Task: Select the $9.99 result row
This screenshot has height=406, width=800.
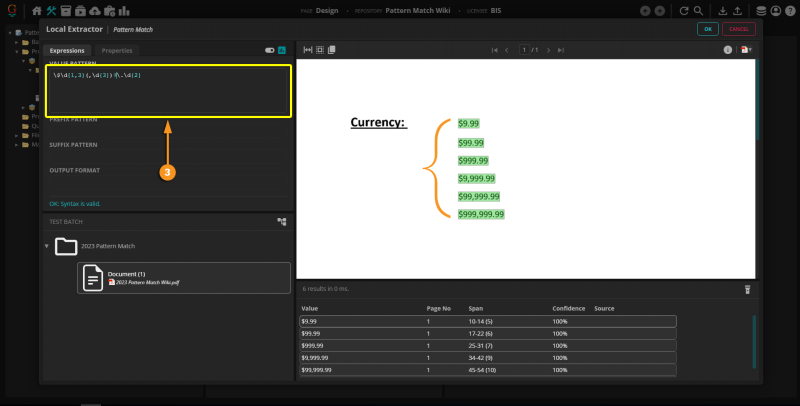Action: [x=488, y=321]
